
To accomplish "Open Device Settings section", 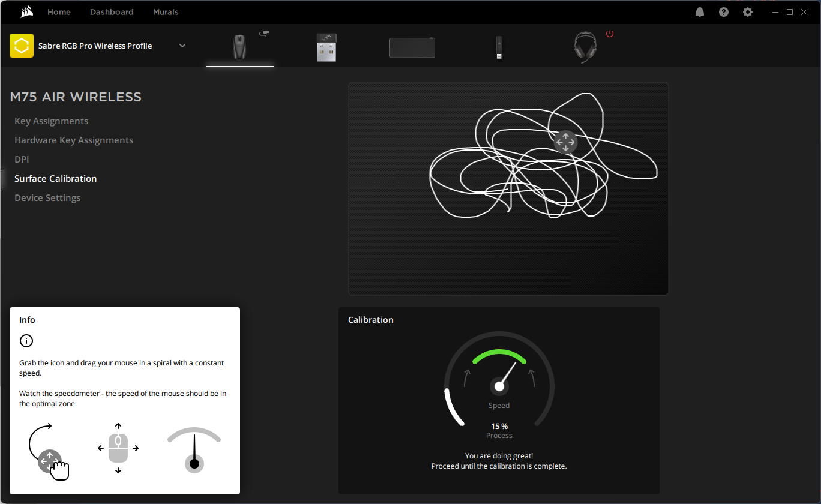I will tap(47, 198).
